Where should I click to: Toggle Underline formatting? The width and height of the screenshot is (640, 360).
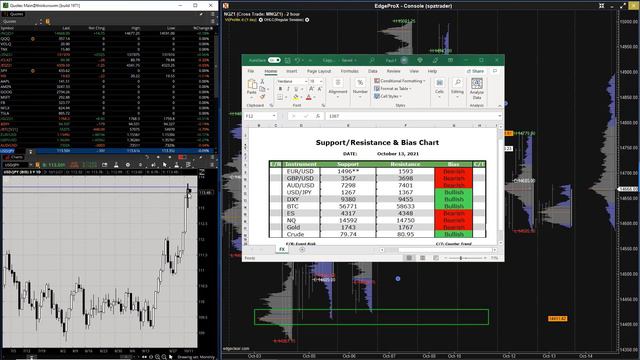pyautogui.click(x=296, y=89)
